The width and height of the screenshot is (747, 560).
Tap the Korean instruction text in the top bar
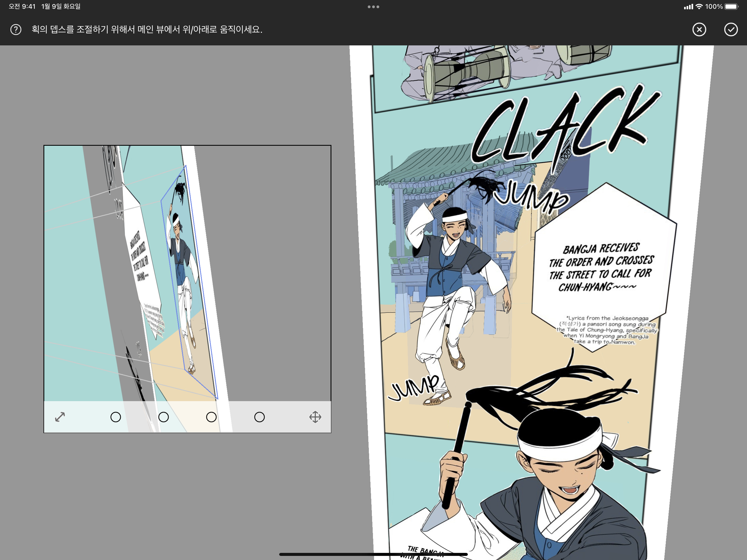click(x=147, y=29)
